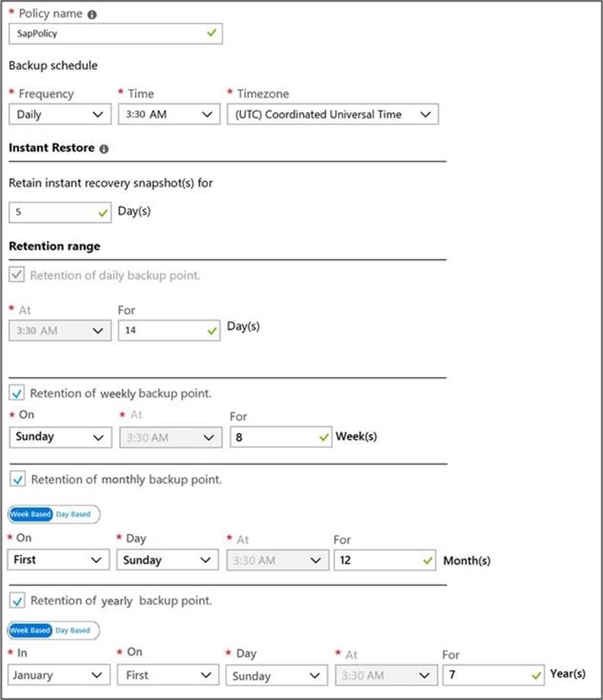The image size is (603, 700).
Task: Edit weekly retention weeks field
Action: [274, 437]
